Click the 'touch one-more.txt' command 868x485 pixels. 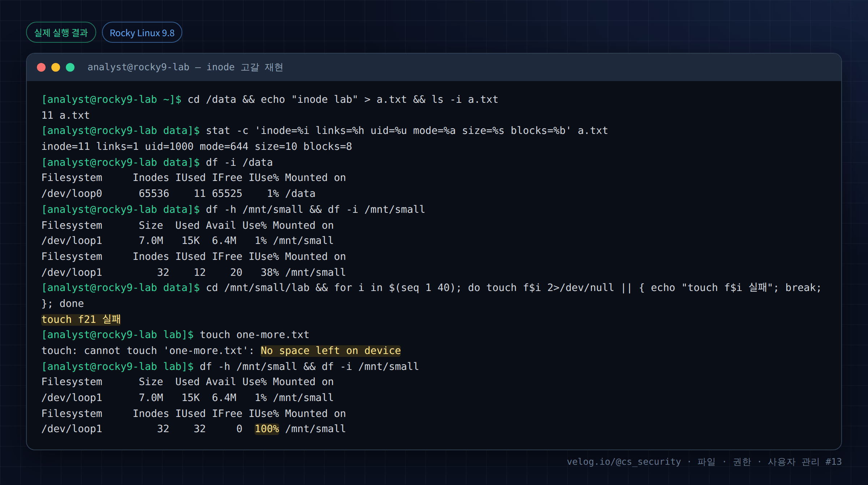pos(255,335)
